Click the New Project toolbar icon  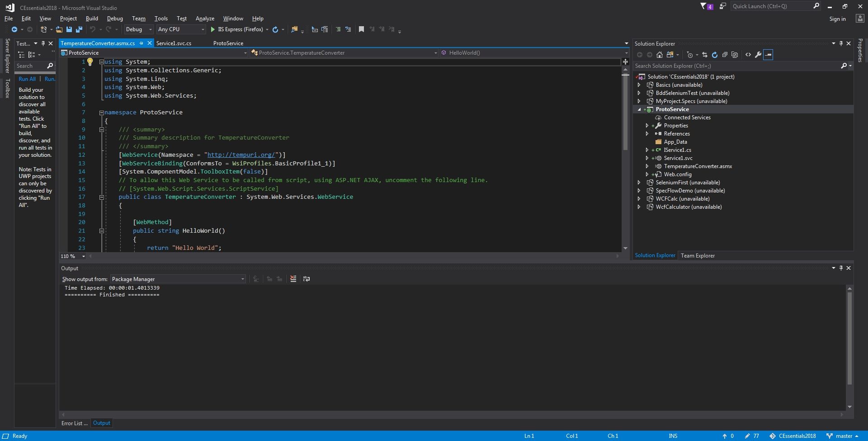click(44, 29)
